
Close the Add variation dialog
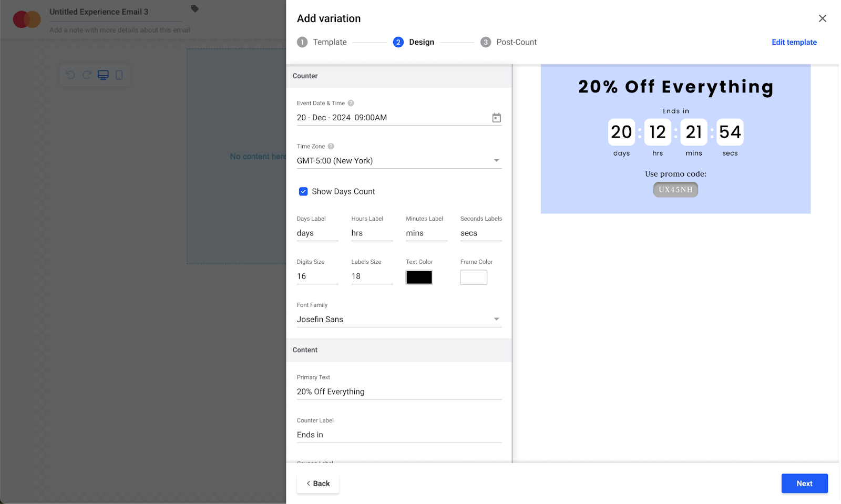823,18
